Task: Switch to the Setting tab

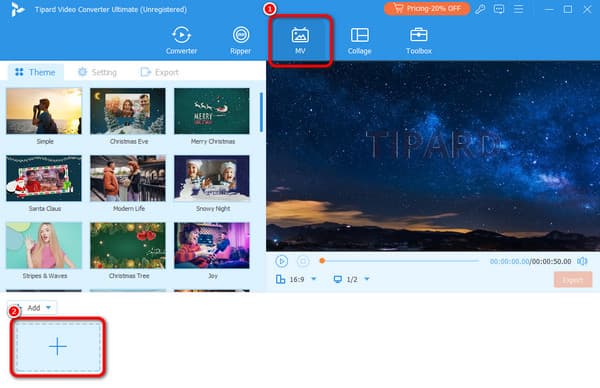Action: point(97,72)
